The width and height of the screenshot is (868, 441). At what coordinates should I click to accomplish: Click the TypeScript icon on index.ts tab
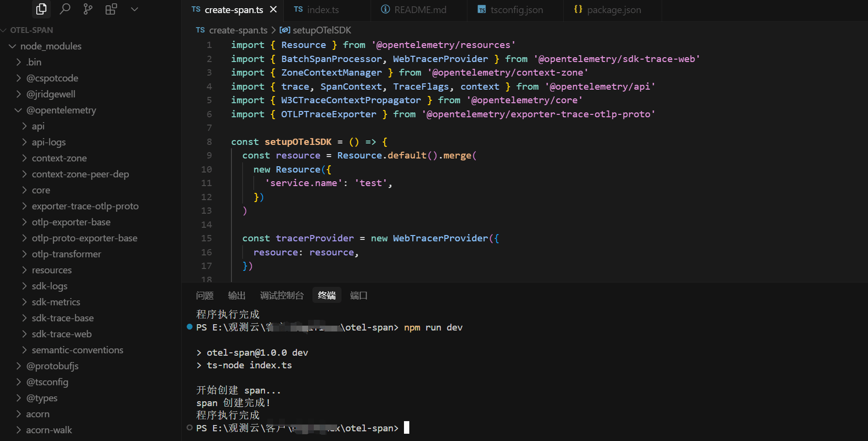pyautogui.click(x=298, y=10)
